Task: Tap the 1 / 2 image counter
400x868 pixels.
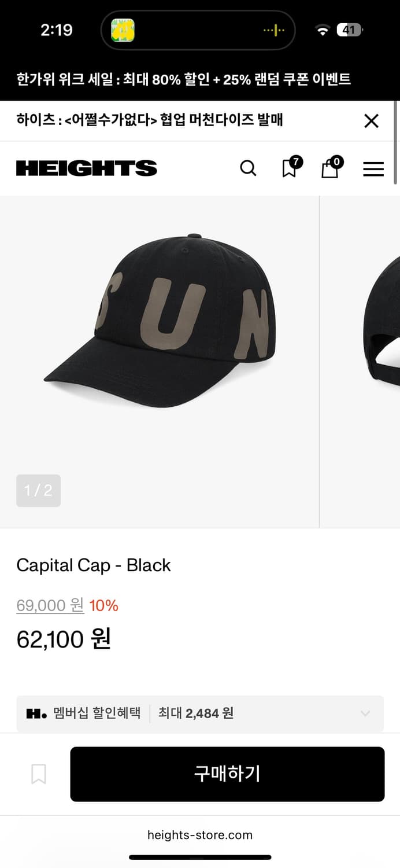Action: pos(38,491)
